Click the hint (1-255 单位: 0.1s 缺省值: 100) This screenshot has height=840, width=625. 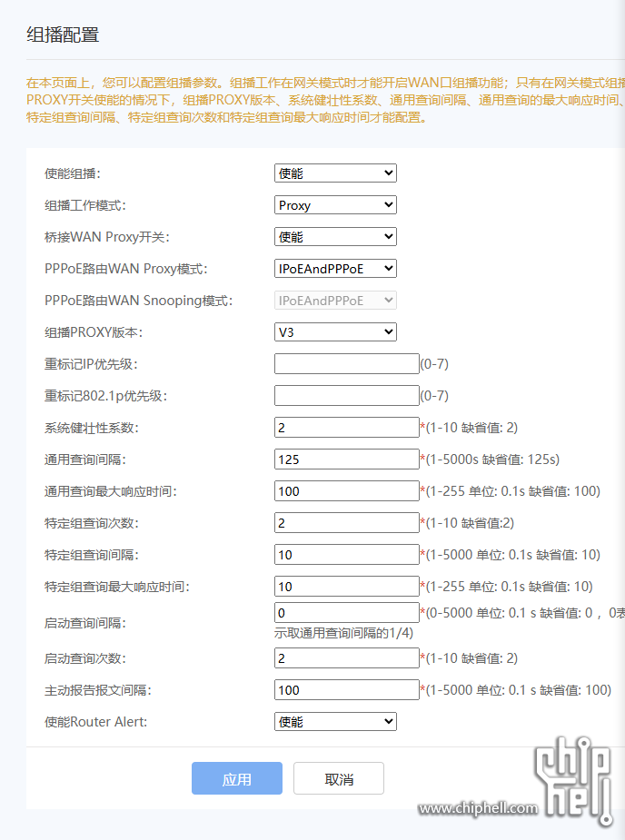[513, 491]
